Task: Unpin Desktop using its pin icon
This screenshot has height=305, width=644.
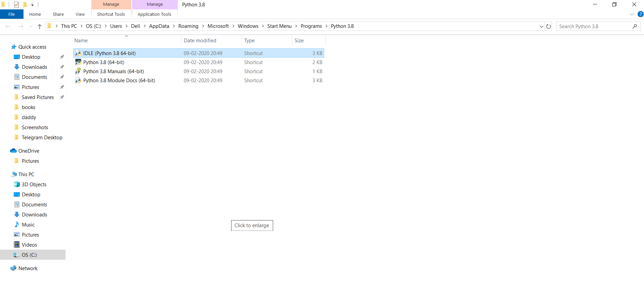Action: click(62, 57)
